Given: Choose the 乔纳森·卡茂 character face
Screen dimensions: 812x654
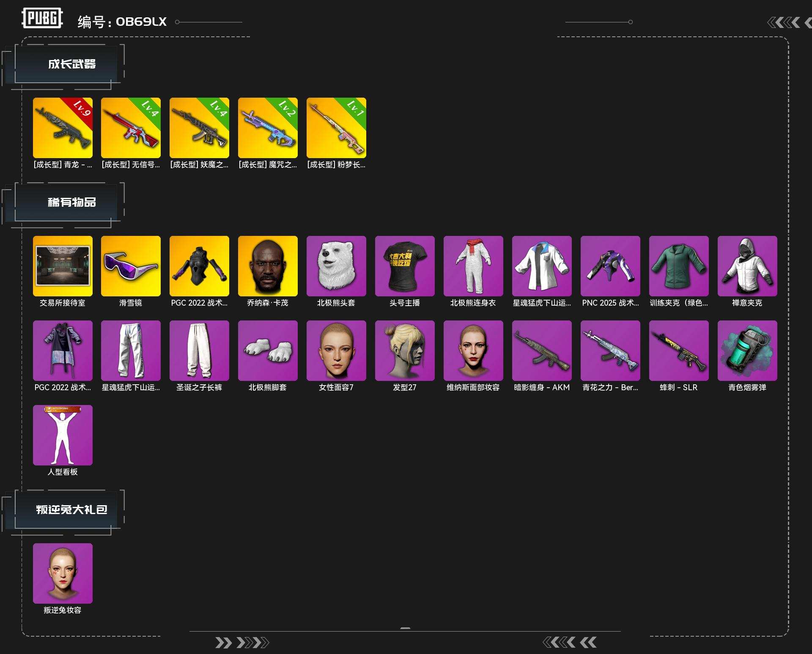Looking at the screenshot, I should click(268, 266).
